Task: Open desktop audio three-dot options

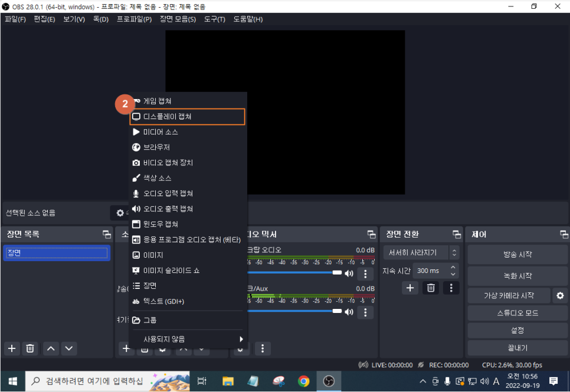Action: pyautogui.click(x=365, y=274)
